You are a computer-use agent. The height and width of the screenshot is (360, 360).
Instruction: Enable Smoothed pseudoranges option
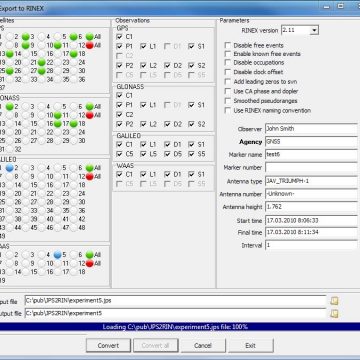228,101
